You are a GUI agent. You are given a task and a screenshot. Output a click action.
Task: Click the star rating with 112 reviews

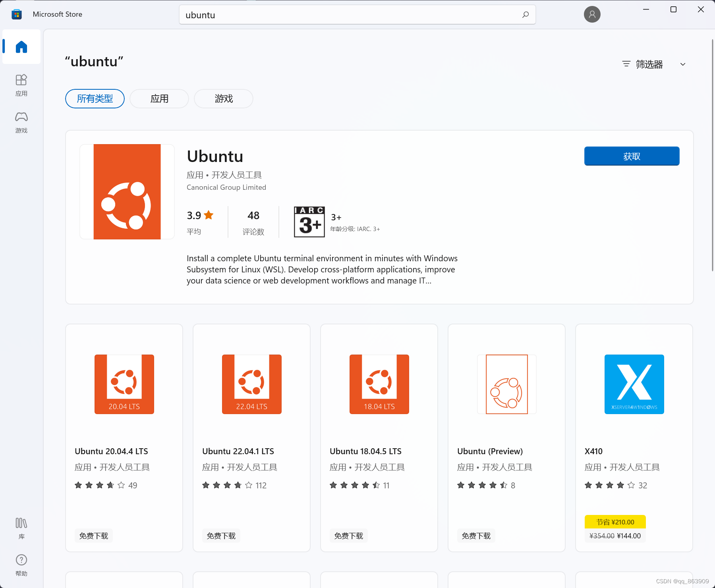coord(234,485)
